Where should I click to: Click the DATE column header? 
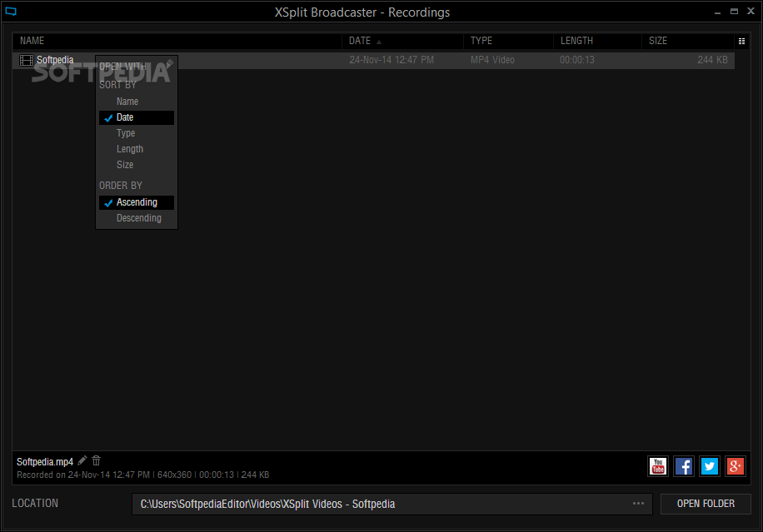click(x=402, y=41)
